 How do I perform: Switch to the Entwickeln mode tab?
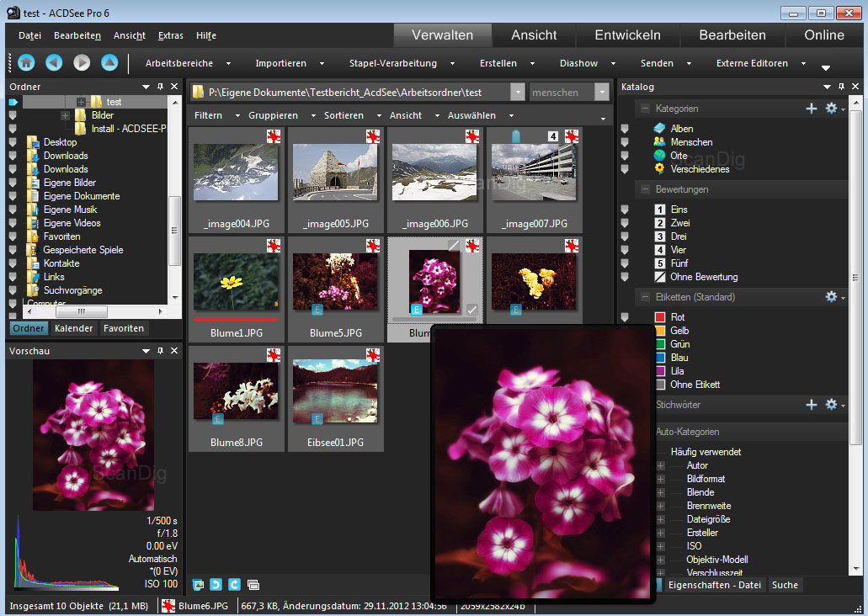click(x=627, y=35)
